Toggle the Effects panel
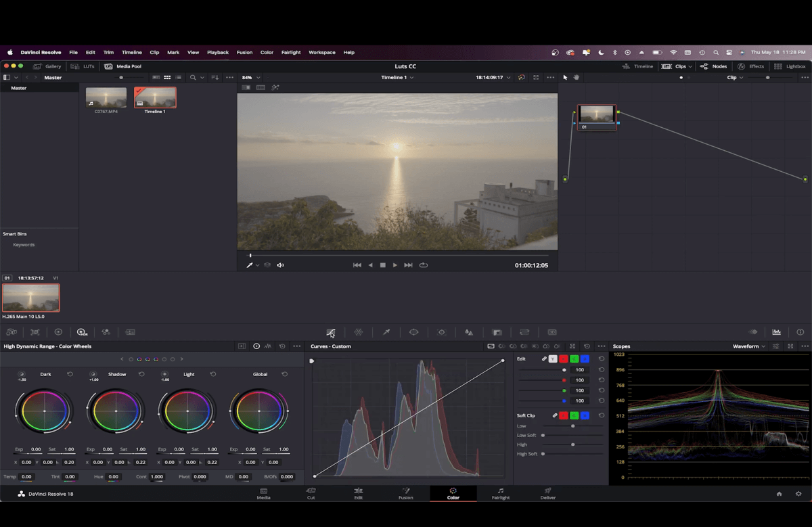This screenshot has height=527, width=812. click(x=751, y=66)
